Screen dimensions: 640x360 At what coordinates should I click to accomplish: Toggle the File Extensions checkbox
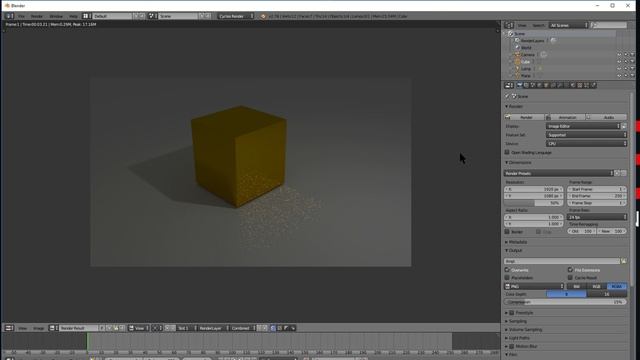(570, 270)
